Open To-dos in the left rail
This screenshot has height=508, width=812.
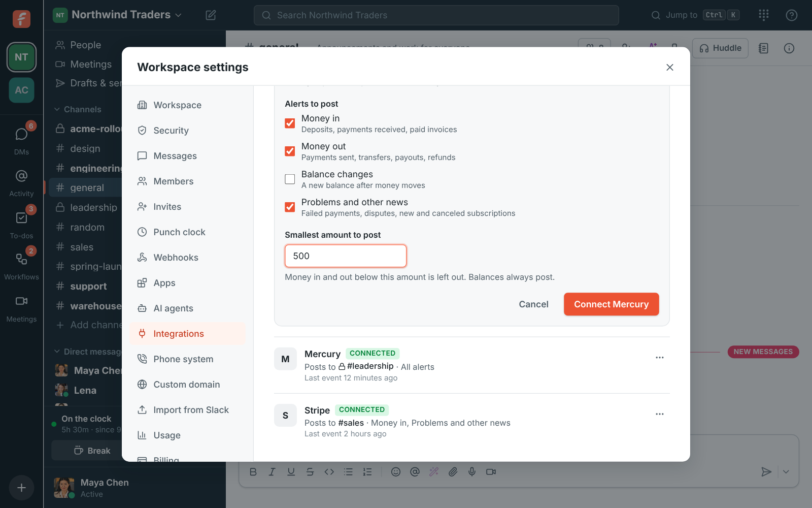[x=21, y=224]
